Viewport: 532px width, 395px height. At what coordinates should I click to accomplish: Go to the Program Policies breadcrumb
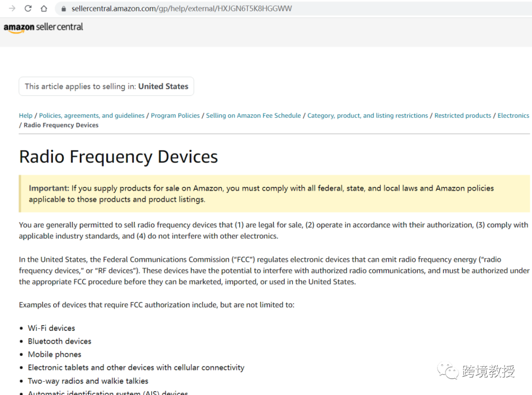click(x=175, y=115)
